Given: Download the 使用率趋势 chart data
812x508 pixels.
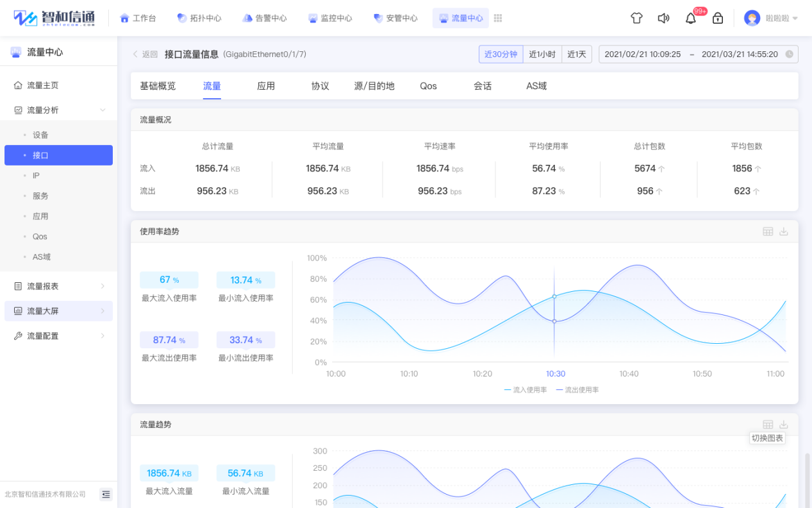Looking at the screenshot, I should 783,231.
